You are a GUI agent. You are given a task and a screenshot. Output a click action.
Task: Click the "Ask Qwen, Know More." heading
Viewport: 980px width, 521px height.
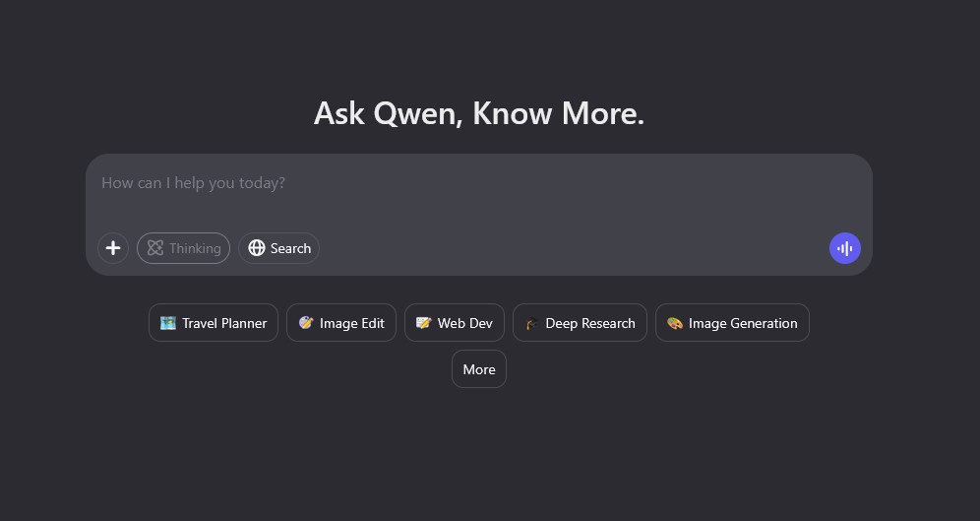pos(479,113)
